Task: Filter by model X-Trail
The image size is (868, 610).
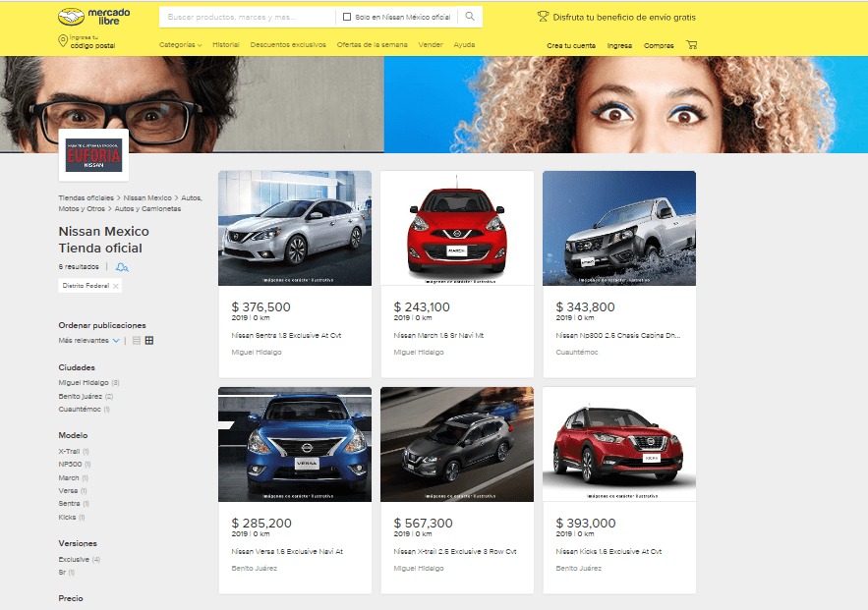Action: point(69,451)
